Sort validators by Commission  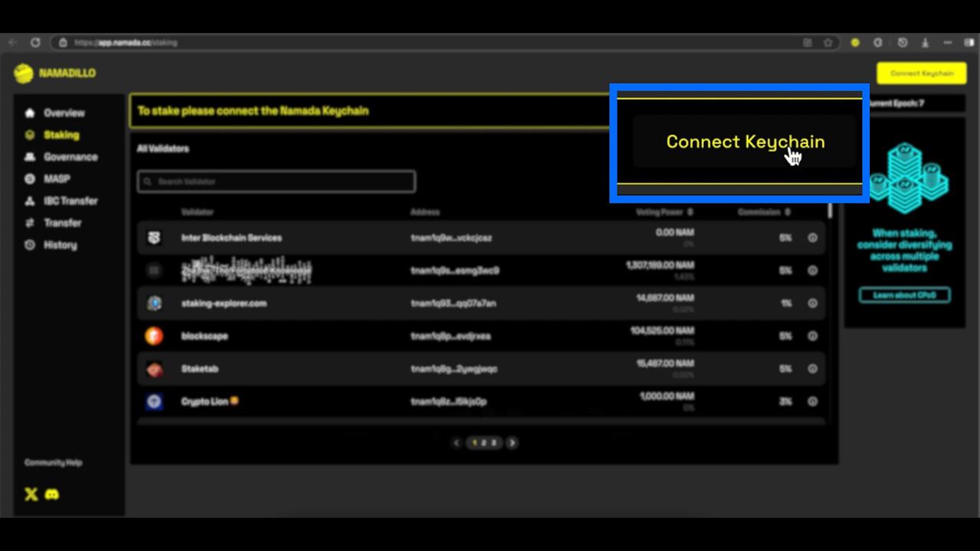[x=764, y=212]
